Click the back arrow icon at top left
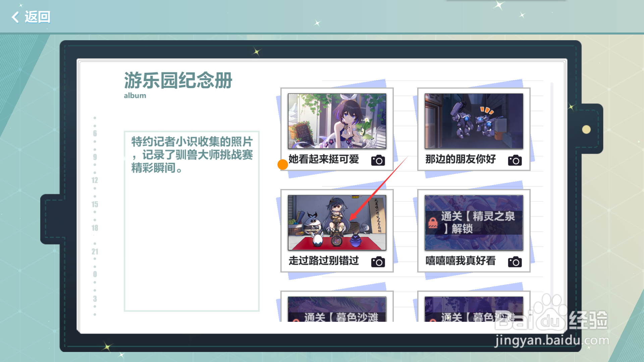This screenshot has width=644, height=362. coord(15,17)
